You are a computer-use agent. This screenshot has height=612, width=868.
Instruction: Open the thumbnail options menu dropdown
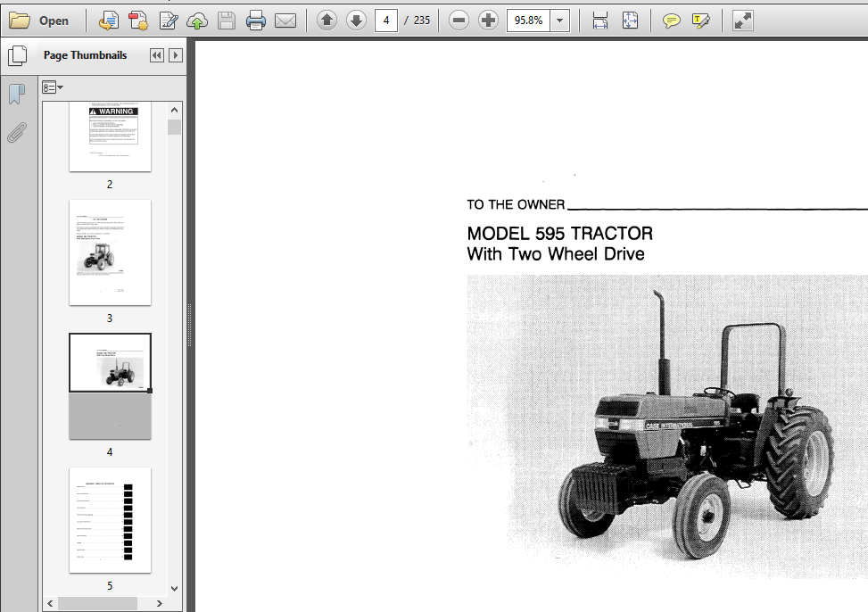[x=53, y=87]
